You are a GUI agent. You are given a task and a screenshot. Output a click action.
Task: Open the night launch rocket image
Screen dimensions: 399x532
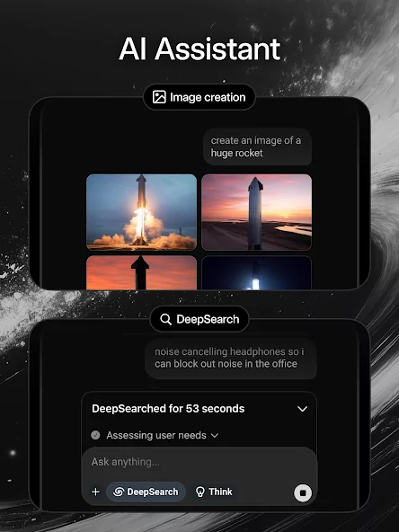click(256, 273)
